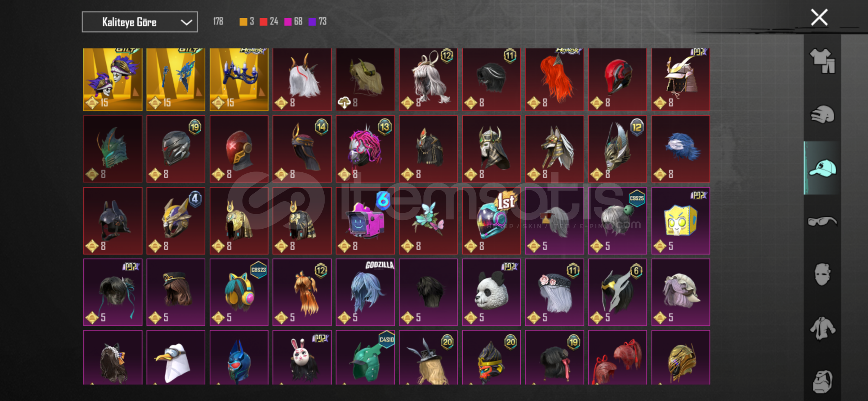The width and height of the screenshot is (868, 401).
Task: Pick the 1st place cyan helmet
Action: click(491, 221)
